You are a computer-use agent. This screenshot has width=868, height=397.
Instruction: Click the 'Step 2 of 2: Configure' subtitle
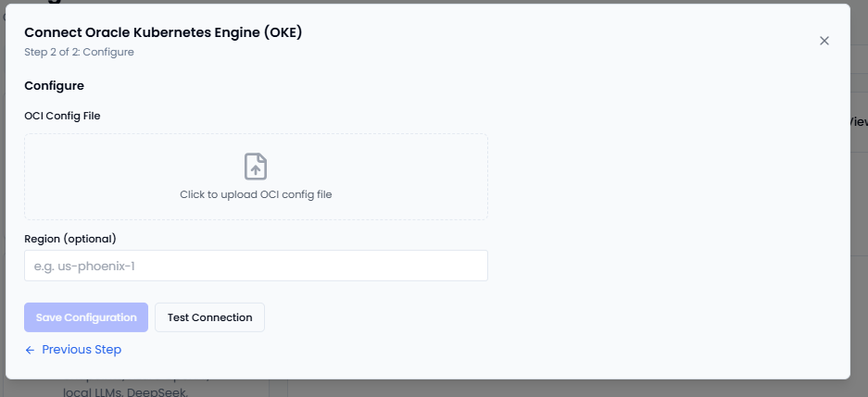[79, 52]
